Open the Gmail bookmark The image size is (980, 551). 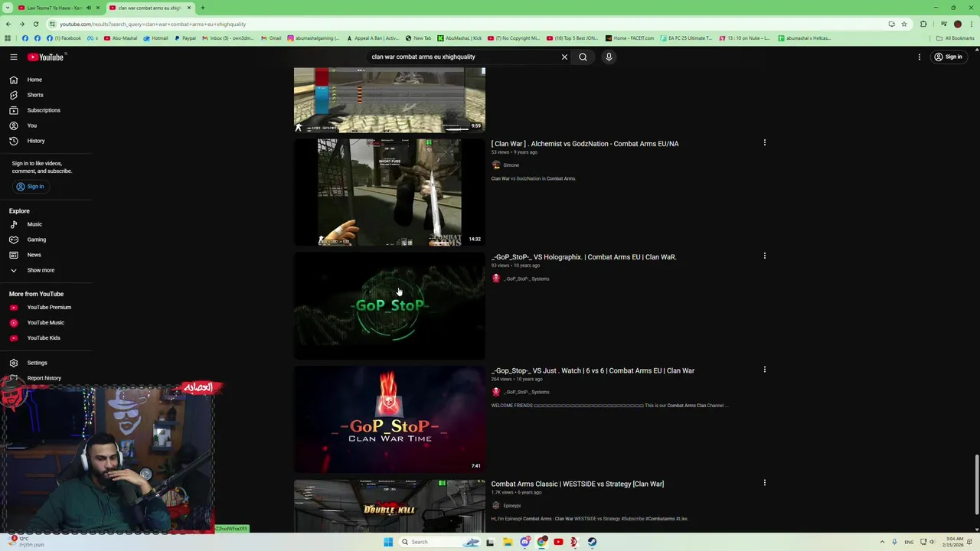(271, 38)
